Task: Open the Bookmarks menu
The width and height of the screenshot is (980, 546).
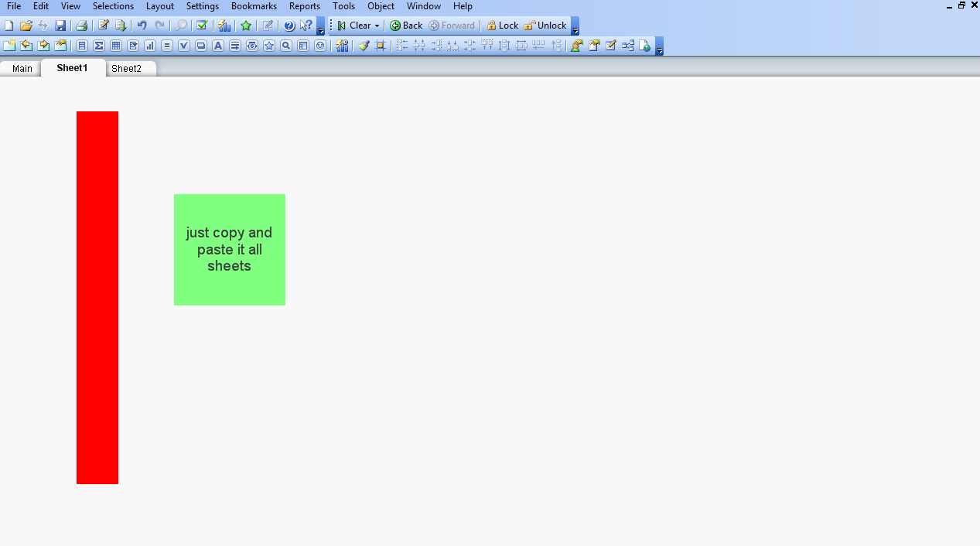Action: pos(254,6)
